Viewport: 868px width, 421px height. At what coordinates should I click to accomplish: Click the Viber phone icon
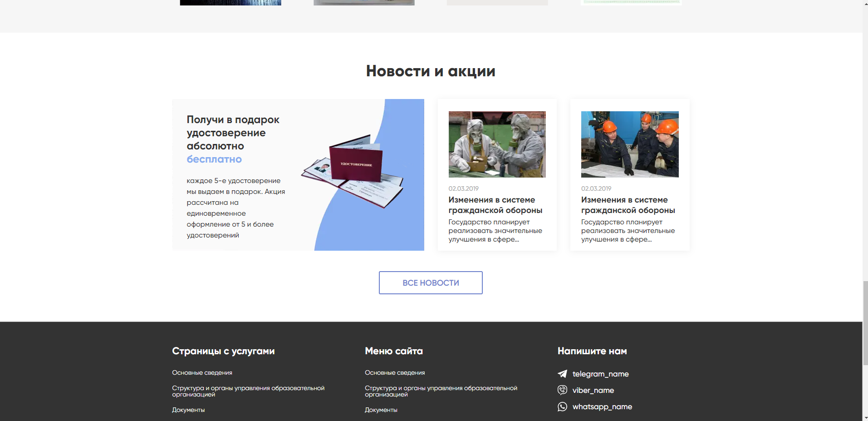pyautogui.click(x=562, y=390)
